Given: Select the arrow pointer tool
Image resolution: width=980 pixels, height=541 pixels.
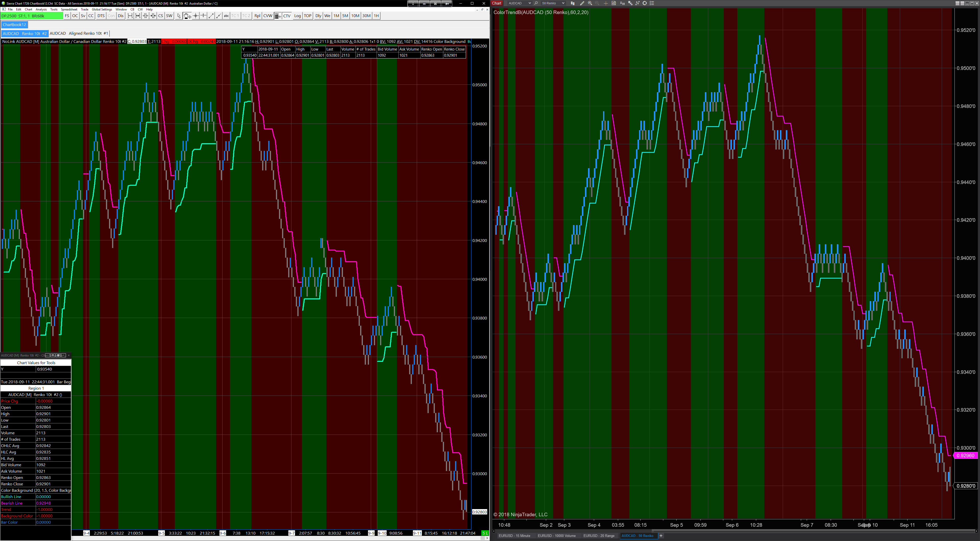Looking at the screenshot, I should (x=179, y=16).
